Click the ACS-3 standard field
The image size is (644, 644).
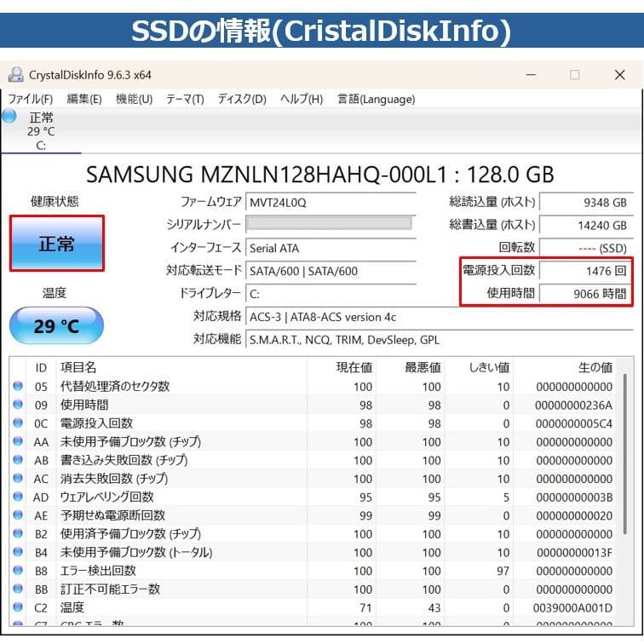[440, 317]
